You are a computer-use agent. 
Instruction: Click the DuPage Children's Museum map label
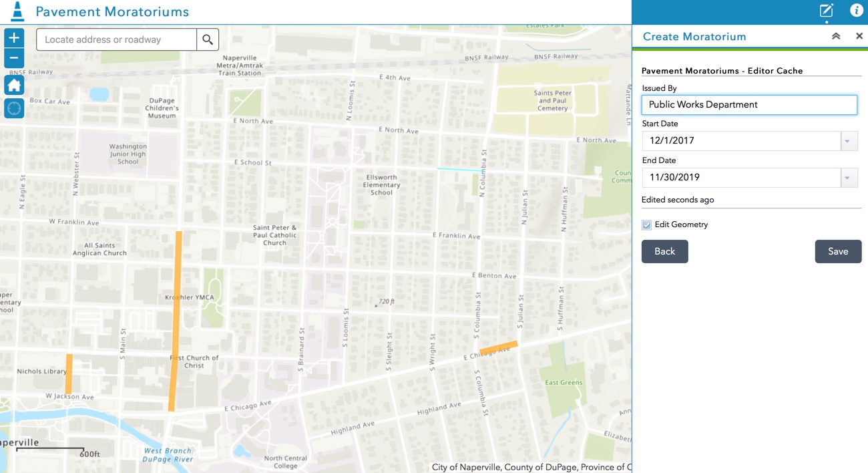coord(162,108)
